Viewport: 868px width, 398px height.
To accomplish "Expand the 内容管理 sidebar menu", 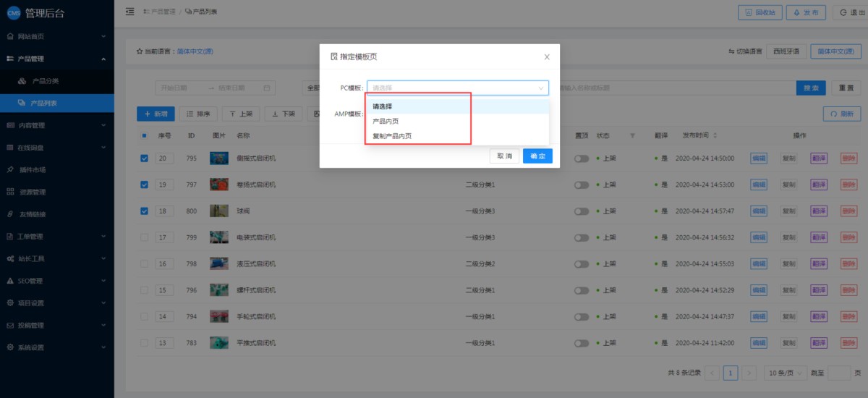I will 56,125.
